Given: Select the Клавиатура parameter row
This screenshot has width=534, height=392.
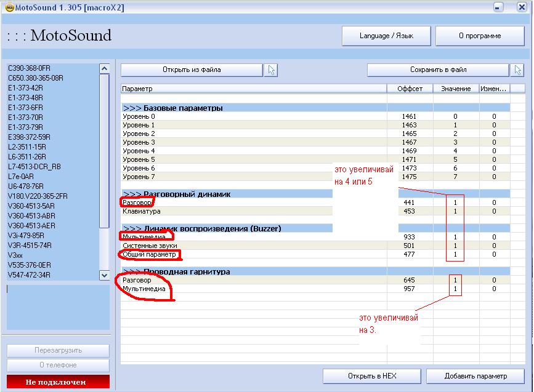Looking at the screenshot, I should (x=315, y=211).
